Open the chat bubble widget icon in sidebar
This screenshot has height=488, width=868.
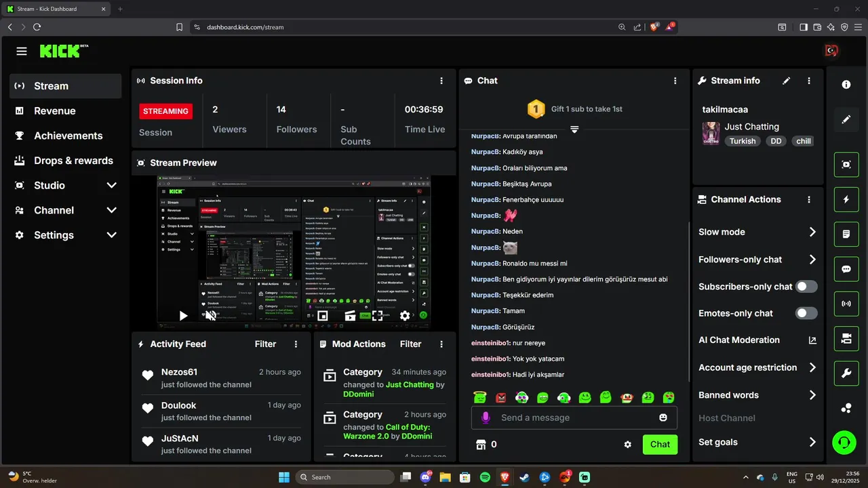pyautogui.click(x=846, y=269)
